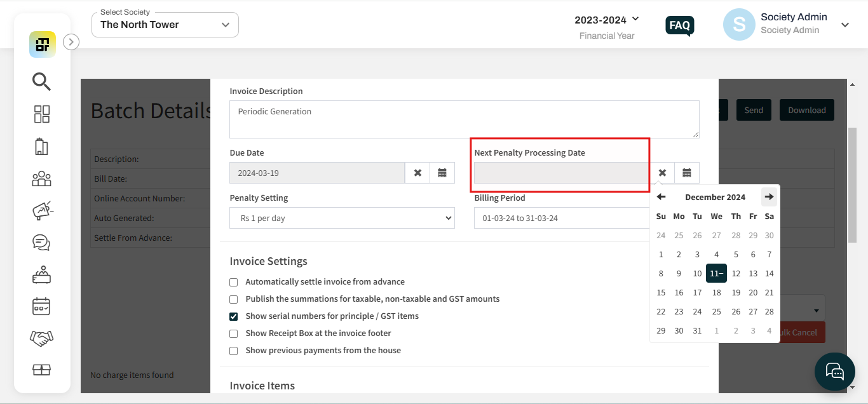Select the building icon in the sidebar
The image size is (868, 404).
(x=41, y=146)
